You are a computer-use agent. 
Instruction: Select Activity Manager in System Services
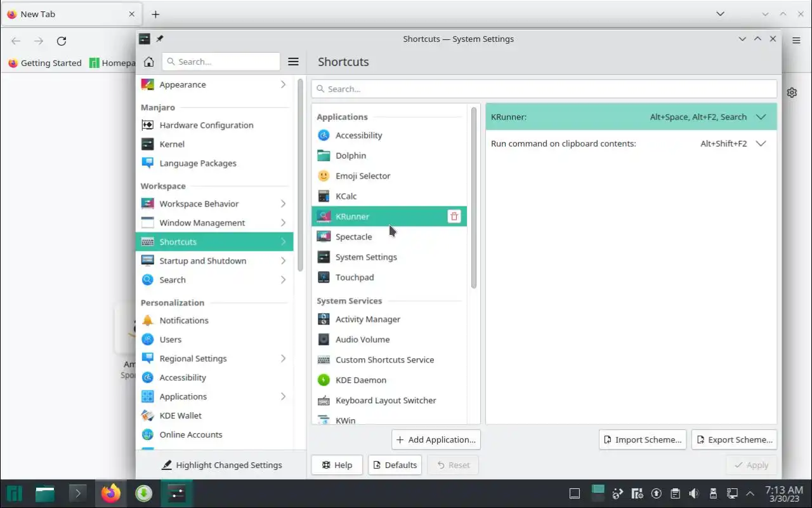[x=389, y=319]
